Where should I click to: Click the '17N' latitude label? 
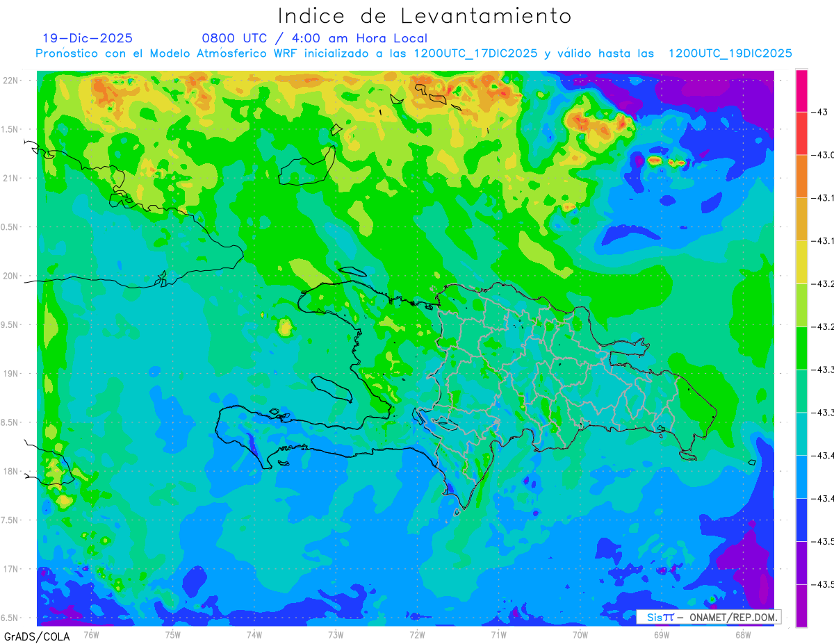click(x=10, y=570)
